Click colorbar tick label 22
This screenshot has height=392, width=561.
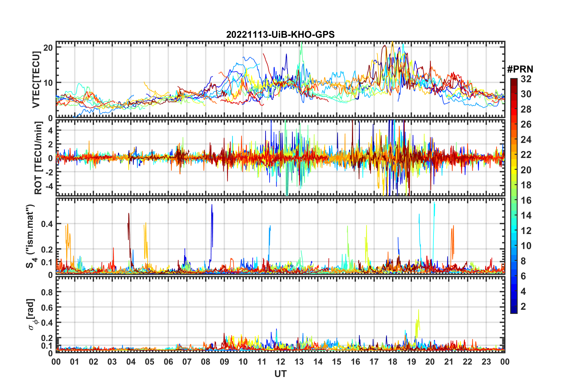526,155
